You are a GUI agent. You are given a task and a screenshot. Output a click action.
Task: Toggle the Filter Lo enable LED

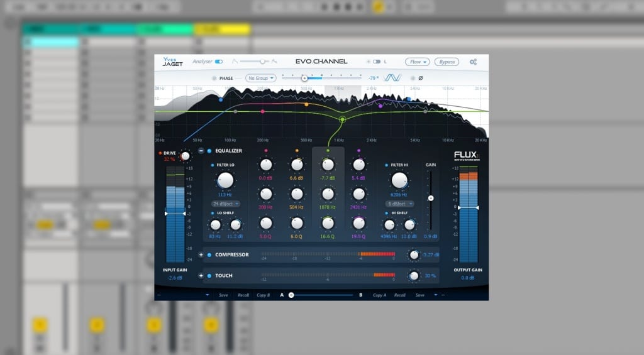coord(213,165)
